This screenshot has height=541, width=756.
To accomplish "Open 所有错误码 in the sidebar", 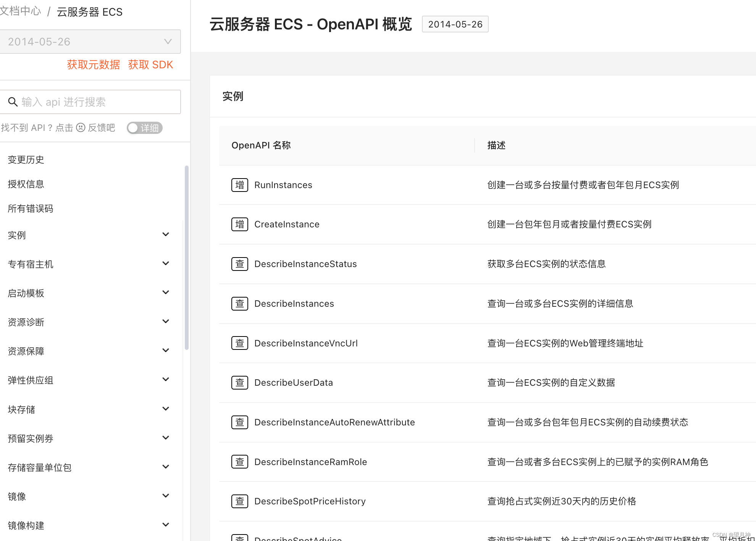I will 31,208.
